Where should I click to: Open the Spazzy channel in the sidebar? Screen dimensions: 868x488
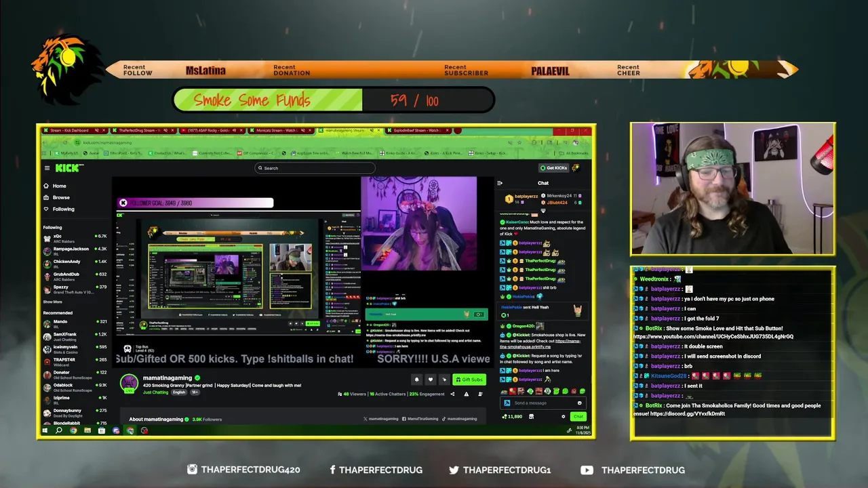pyautogui.click(x=75, y=289)
